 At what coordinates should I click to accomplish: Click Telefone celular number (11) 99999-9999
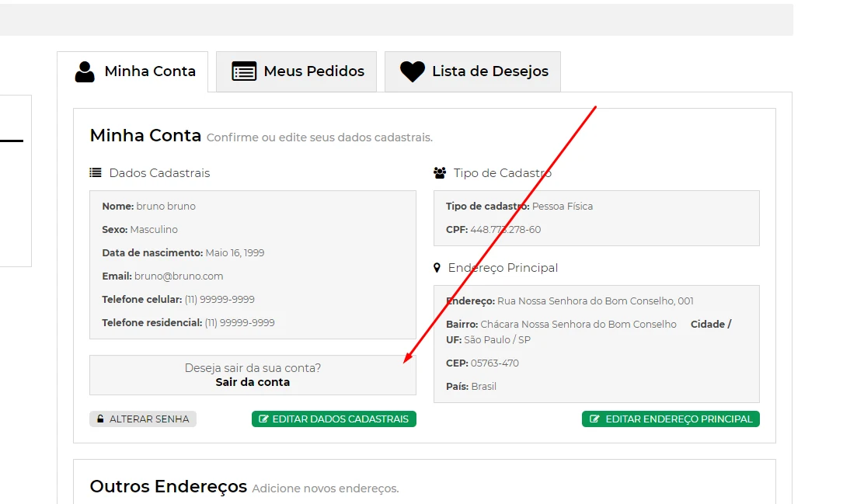point(220,299)
